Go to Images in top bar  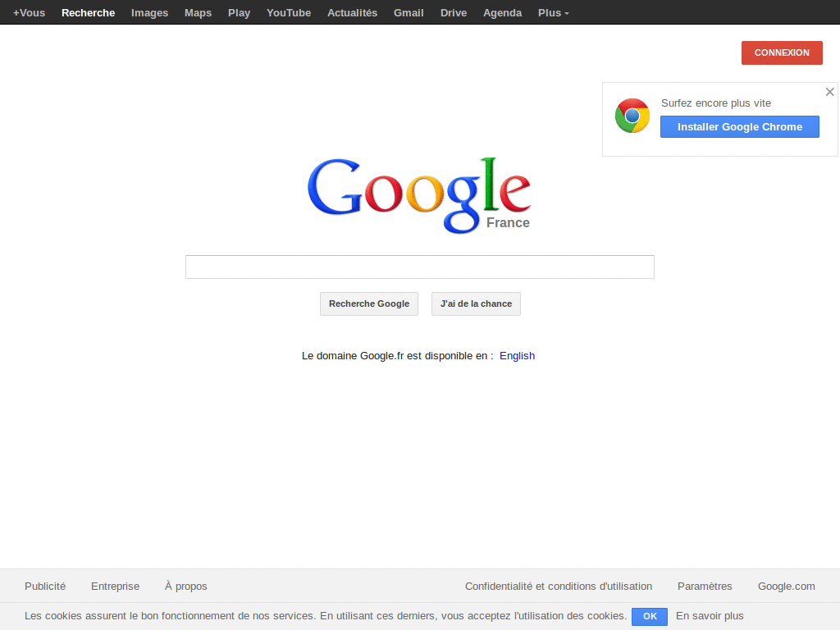pos(149,13)
